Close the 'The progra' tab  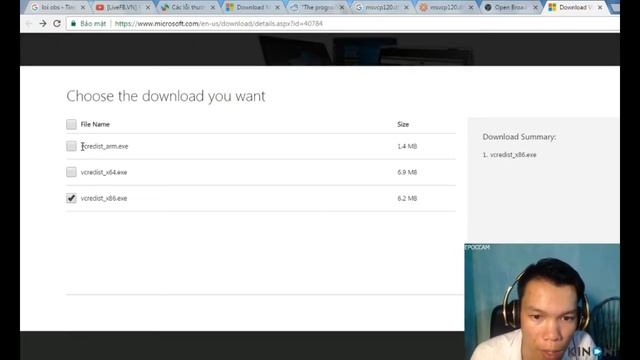(342, 7)
